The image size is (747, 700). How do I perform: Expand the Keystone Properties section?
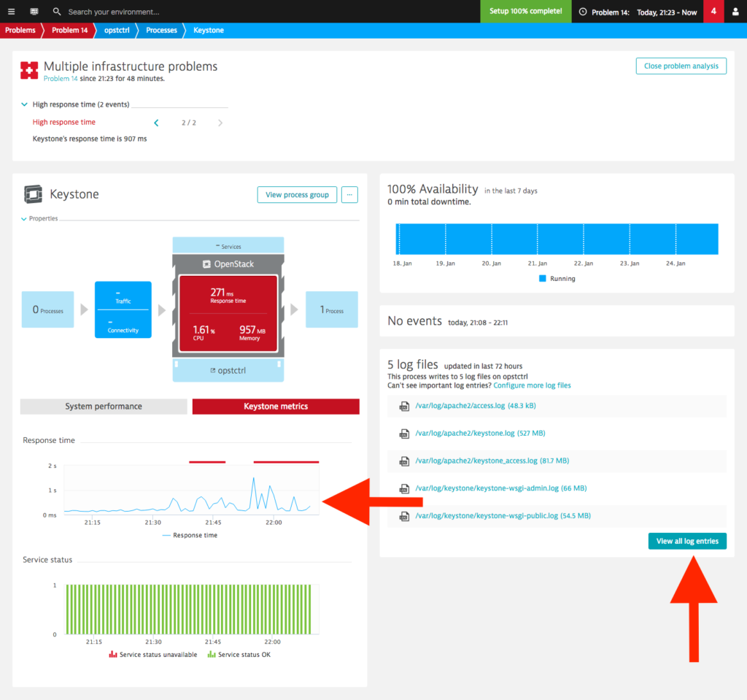pos(24,219)
